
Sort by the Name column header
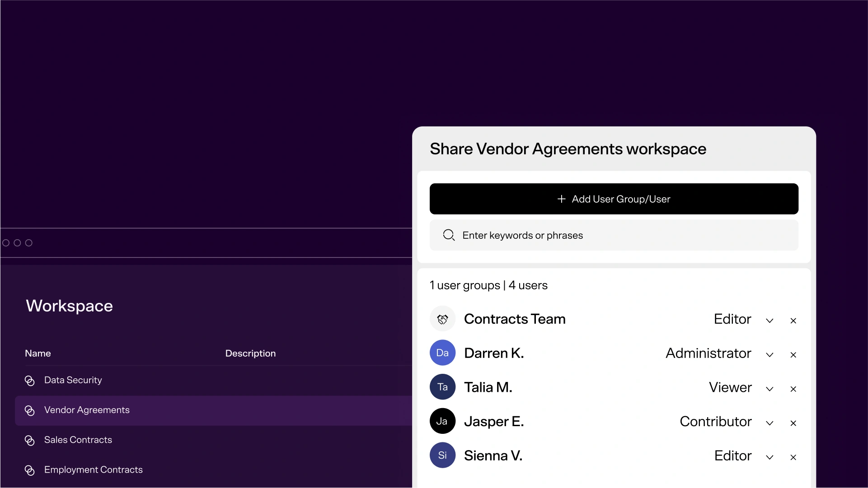38,353
